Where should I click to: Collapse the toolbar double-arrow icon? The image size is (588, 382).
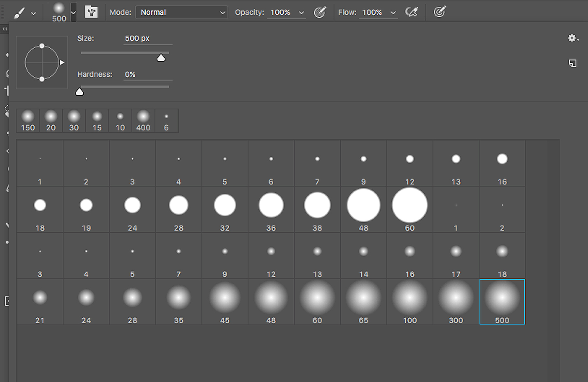point(5,29)
